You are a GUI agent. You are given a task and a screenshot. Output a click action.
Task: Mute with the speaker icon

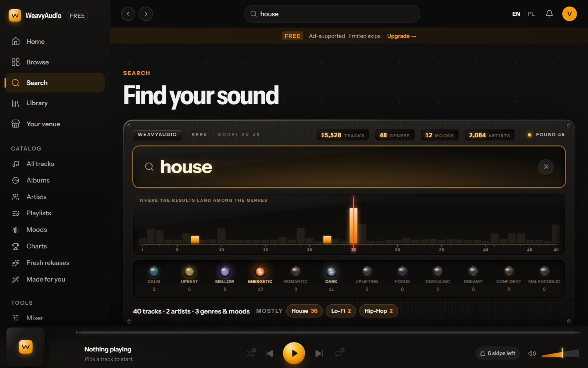(532, 353)
